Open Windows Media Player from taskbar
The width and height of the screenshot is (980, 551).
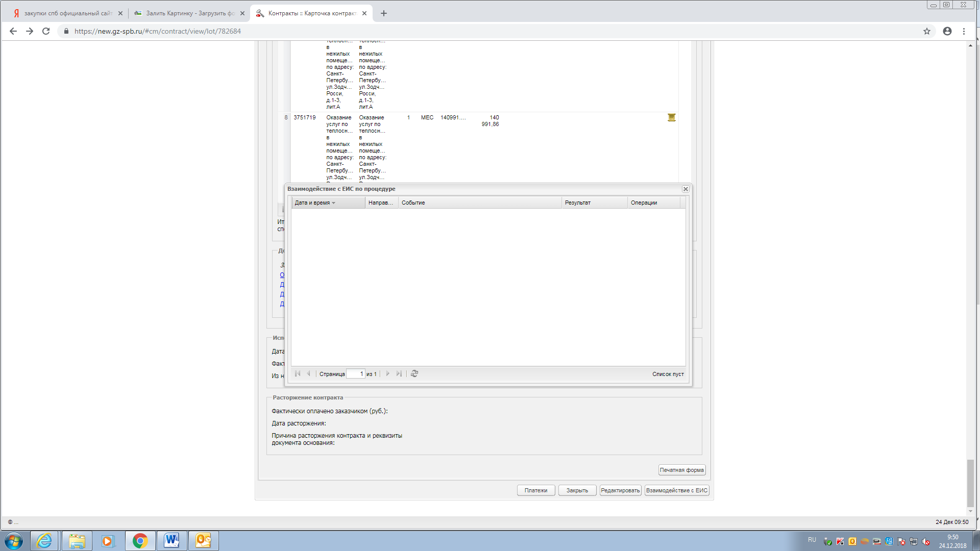tap(108, 541)
